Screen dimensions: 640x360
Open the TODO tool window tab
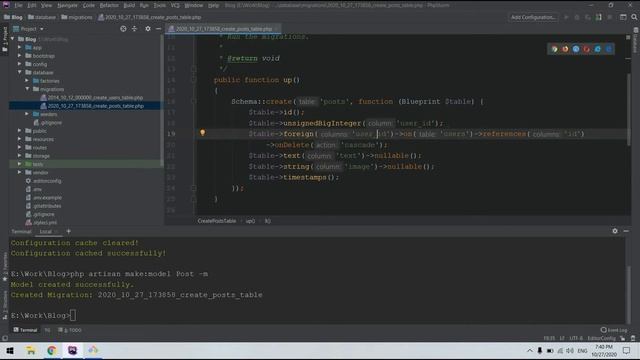pos(70,330)
